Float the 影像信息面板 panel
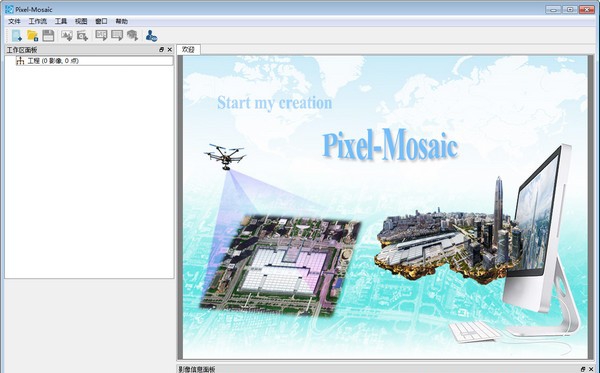Screen dimensions: 600x373 point(583,369)
